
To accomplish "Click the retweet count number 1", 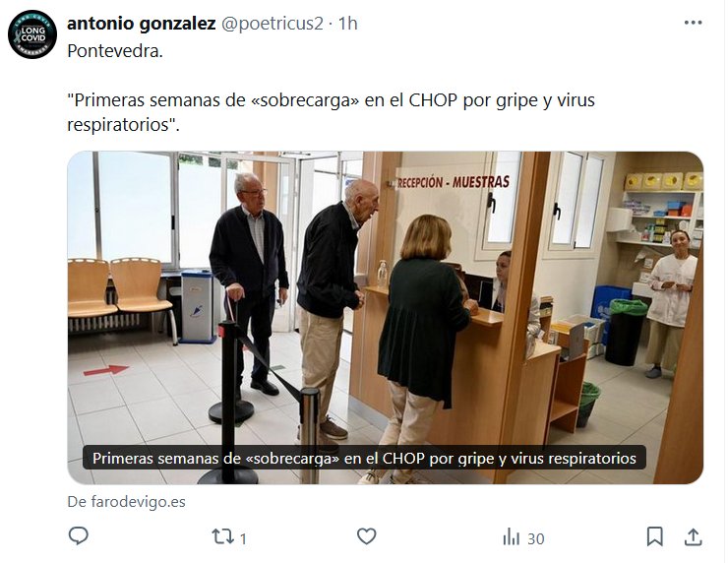I will [243, 538].
